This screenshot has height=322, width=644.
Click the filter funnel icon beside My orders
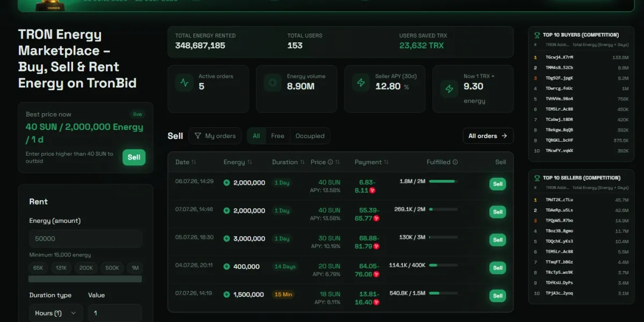coord(198,136)
